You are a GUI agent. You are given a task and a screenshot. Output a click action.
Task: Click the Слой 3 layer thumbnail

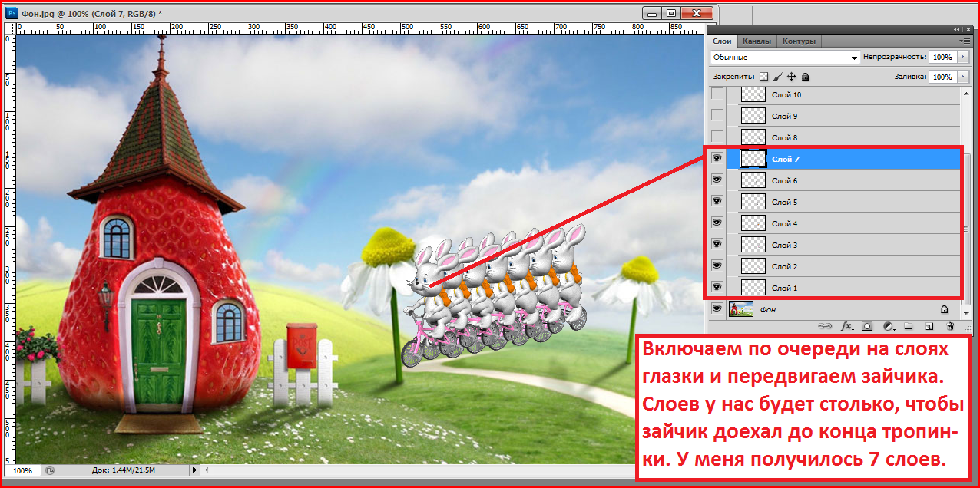point(754,245)
